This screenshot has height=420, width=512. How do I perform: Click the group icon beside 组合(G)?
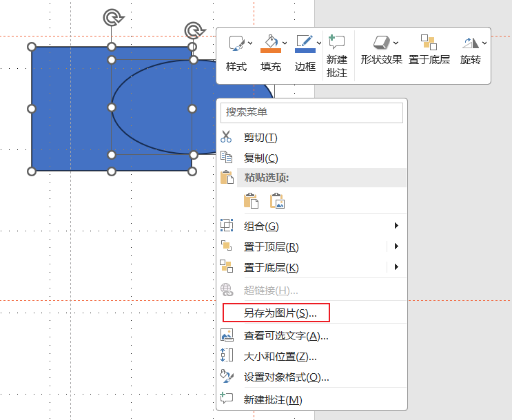pyautogui.click(x=227, y=225)
